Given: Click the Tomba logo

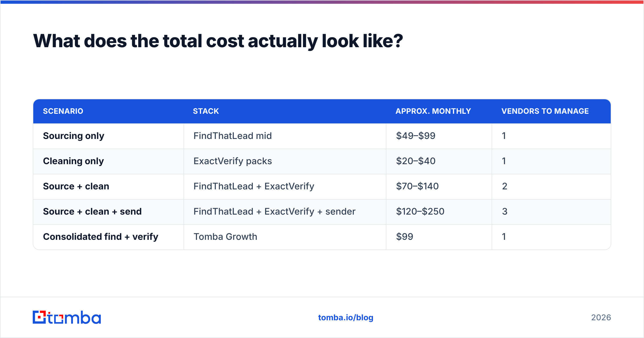Looking at the screenshot, I should pos(67,317).
